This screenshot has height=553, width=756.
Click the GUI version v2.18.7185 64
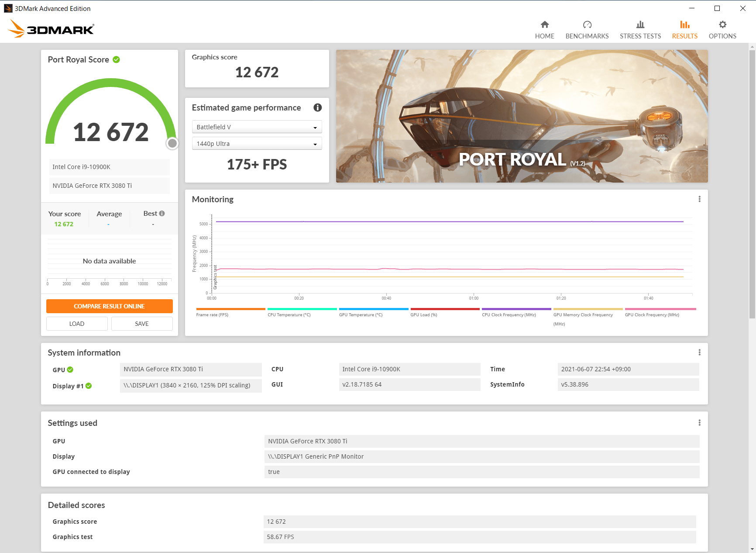point(409,384)
